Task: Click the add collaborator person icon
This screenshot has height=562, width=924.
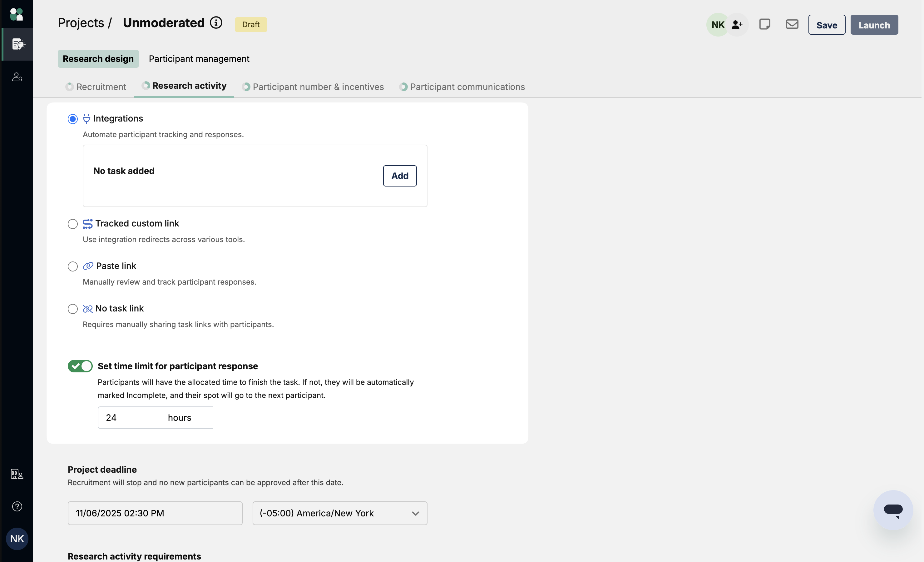Action: click(x=737, y=25)
